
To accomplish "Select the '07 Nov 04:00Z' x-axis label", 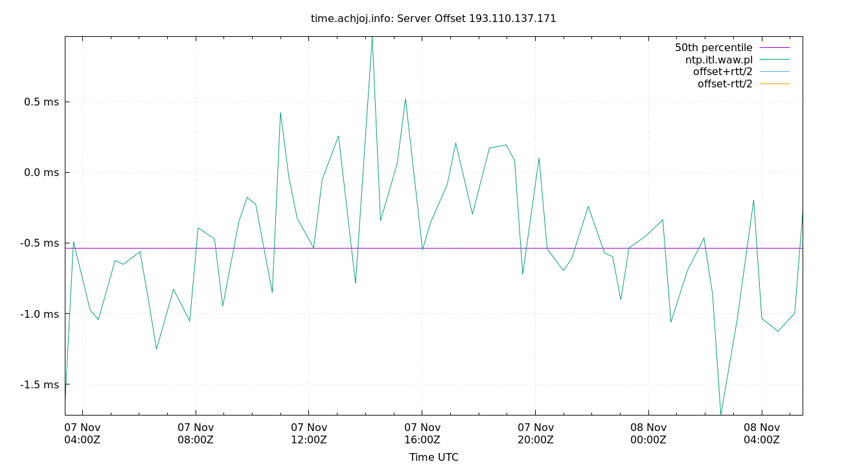I will 84,432.
